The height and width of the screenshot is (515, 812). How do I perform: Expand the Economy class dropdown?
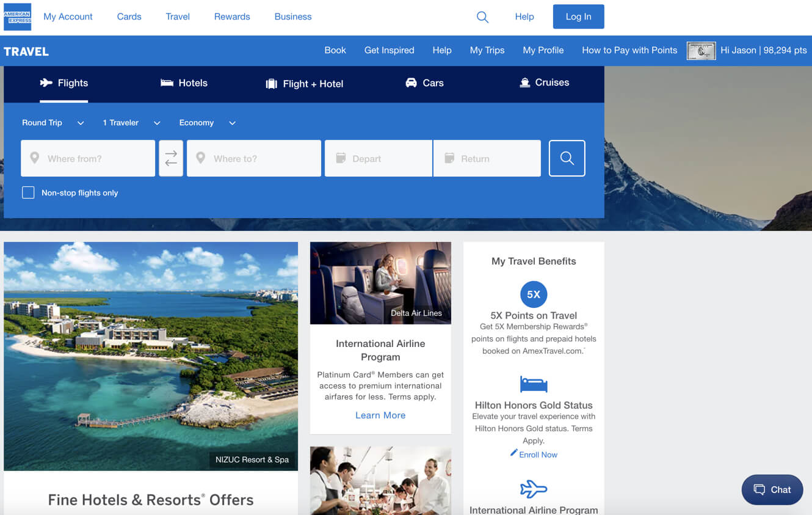pos(207,123)
